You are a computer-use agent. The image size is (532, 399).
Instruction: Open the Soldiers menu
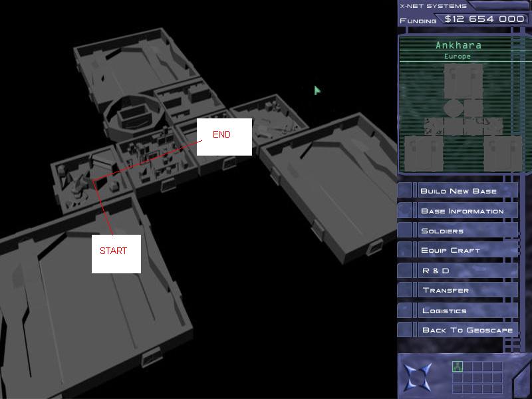[x=458, y=231]
